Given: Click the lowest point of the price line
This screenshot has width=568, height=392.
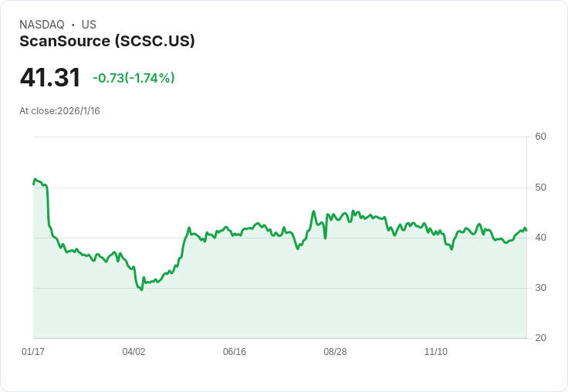Looking at the screenshot, I should pos(141,289).
